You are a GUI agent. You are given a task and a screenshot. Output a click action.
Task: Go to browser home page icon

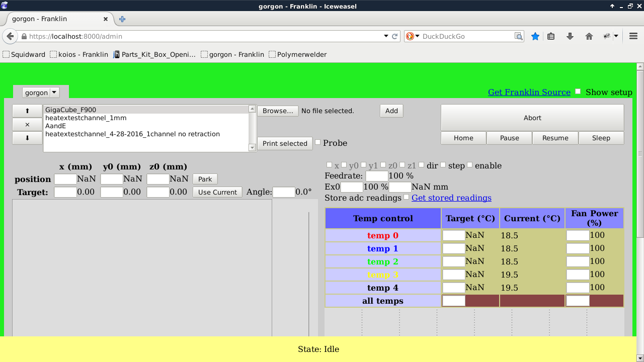pyautogui.click(x=589, y=36)
